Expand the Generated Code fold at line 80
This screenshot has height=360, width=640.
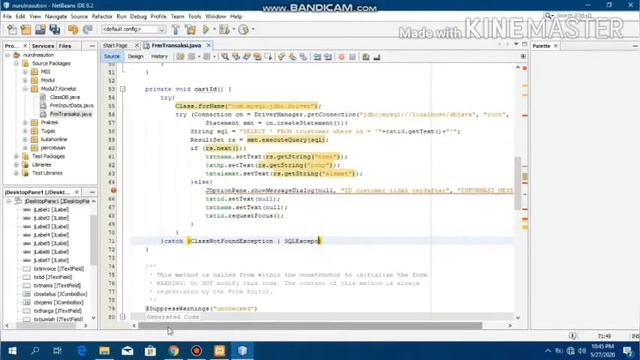122,317
